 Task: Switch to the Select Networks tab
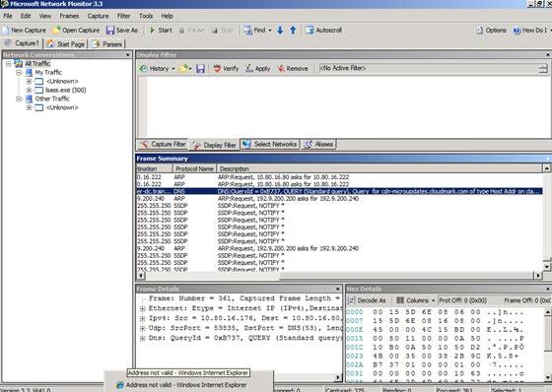point(270,144)
